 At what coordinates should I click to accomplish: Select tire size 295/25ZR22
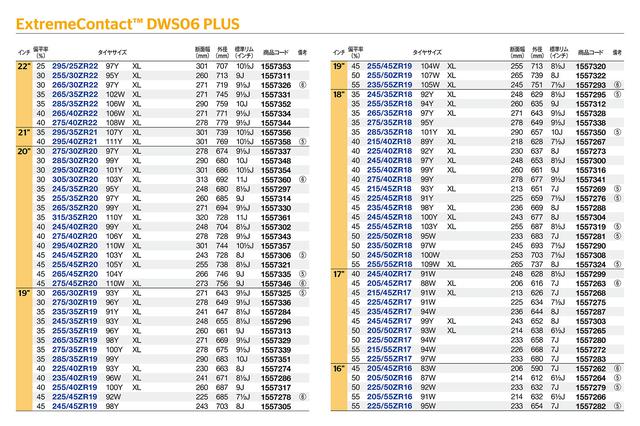coord(75,66)
